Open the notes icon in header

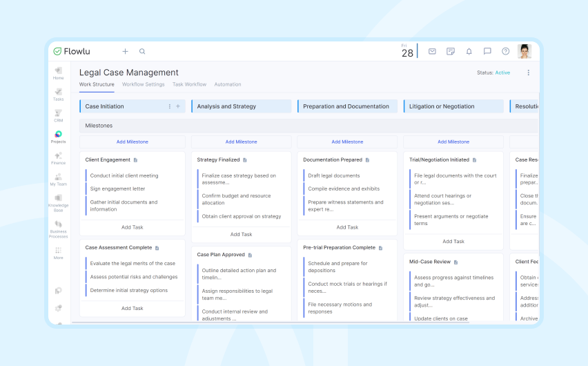point(451,51)
